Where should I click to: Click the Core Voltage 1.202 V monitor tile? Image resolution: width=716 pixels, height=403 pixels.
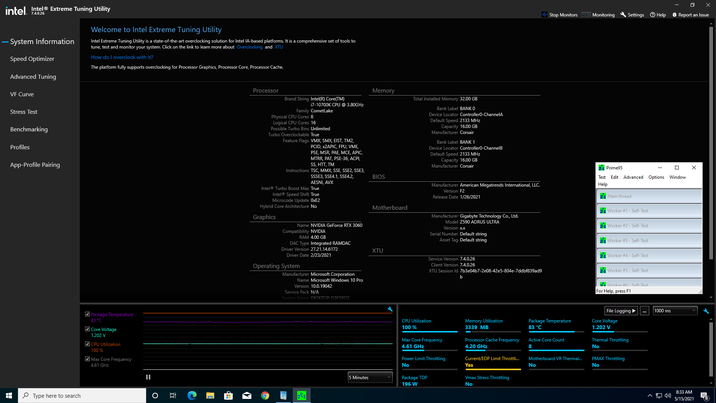620,324
